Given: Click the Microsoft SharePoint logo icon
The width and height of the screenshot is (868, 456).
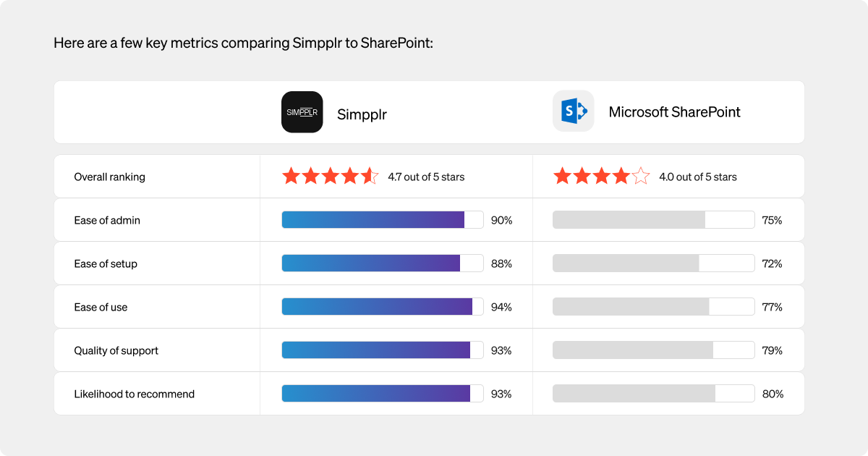Looking at the screenshot, I should point(574,111).
